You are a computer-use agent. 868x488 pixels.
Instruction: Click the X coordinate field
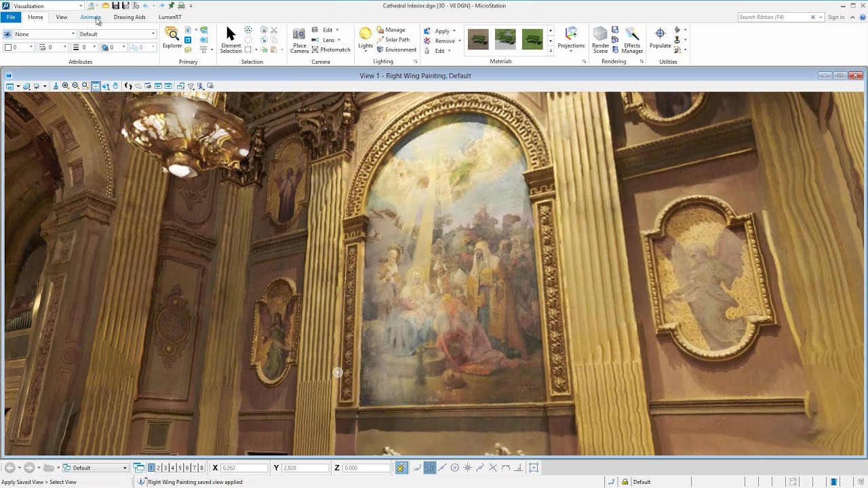click(244, 468)
